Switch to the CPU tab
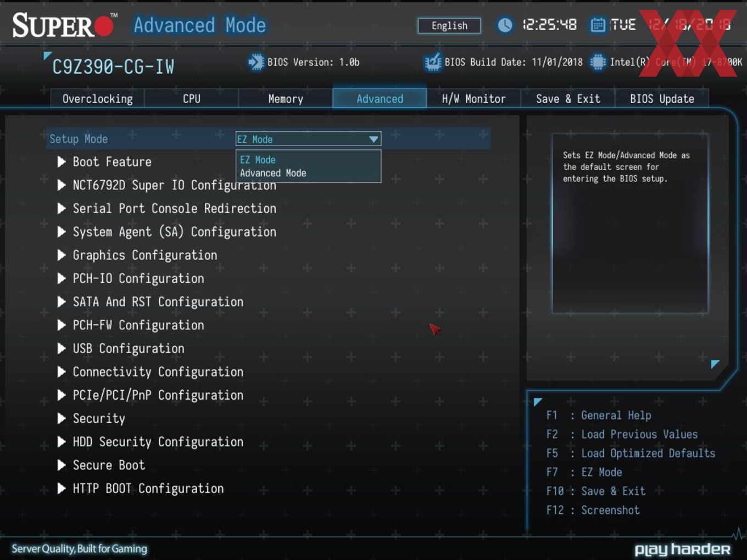 191,99
